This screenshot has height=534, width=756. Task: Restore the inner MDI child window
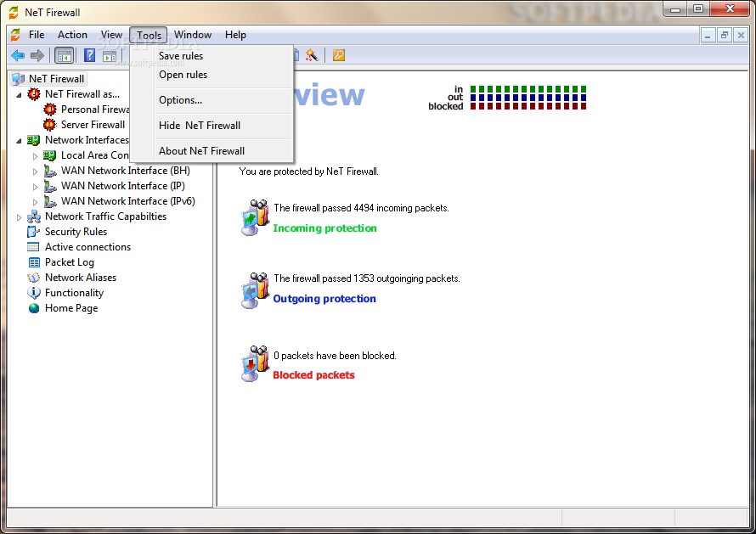tap(725, 35)
